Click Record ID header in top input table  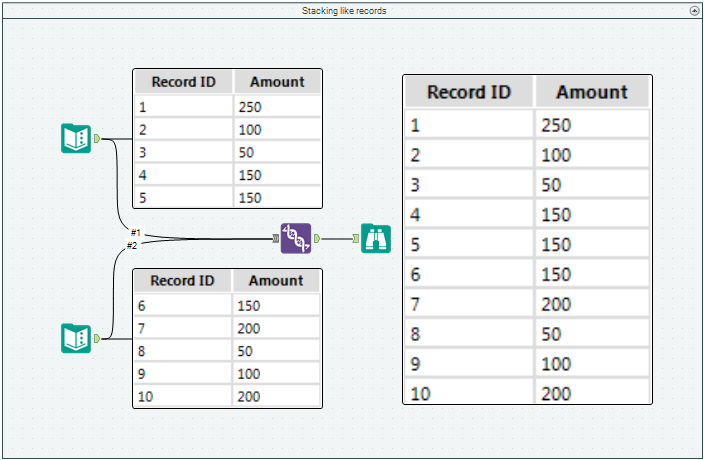pyautogui.click(x=184, y=82)
